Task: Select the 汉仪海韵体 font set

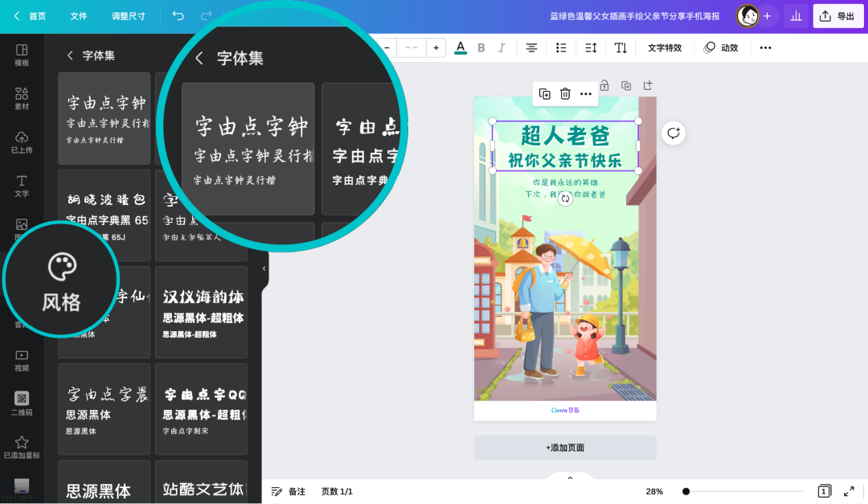Action: 201,313
